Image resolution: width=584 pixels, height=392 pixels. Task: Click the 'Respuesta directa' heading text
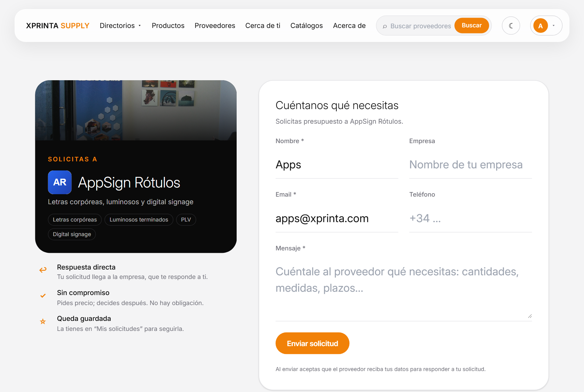(x=86, y=267)
